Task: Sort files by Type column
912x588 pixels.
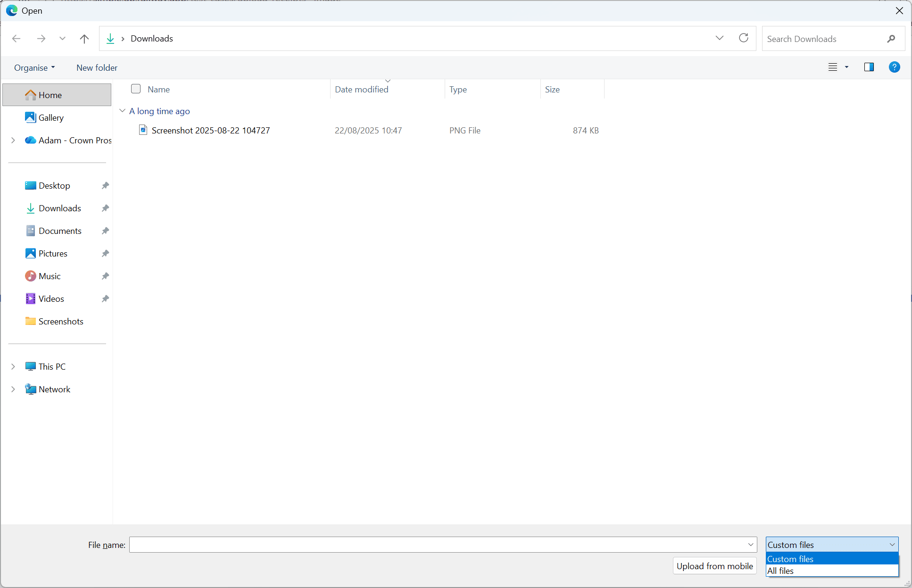Action: pyautogui.click(x=458, y=90)
